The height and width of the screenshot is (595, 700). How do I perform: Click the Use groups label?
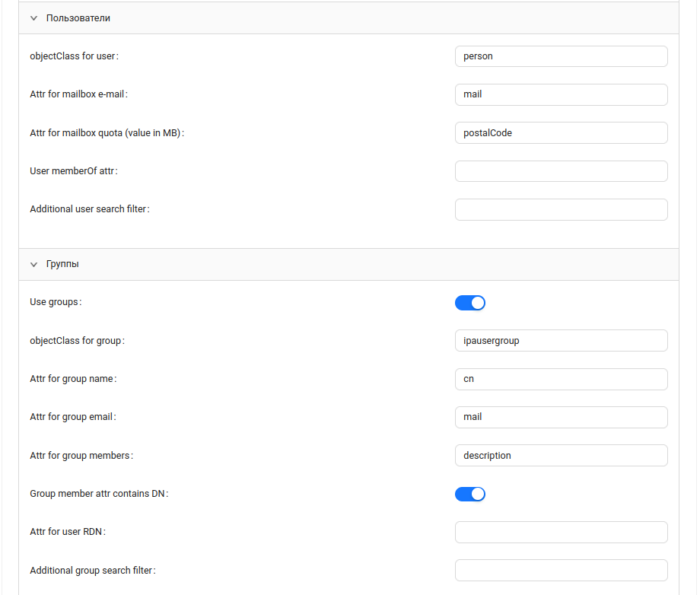click(54, 302)
